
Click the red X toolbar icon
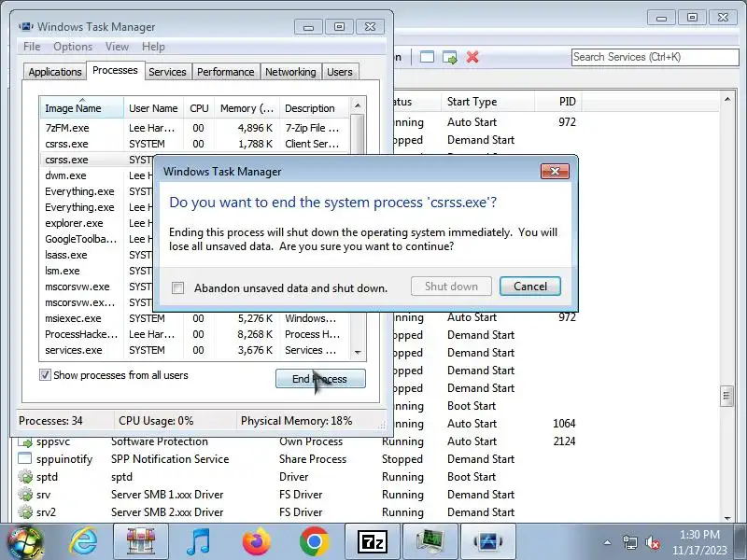(472, 57)
